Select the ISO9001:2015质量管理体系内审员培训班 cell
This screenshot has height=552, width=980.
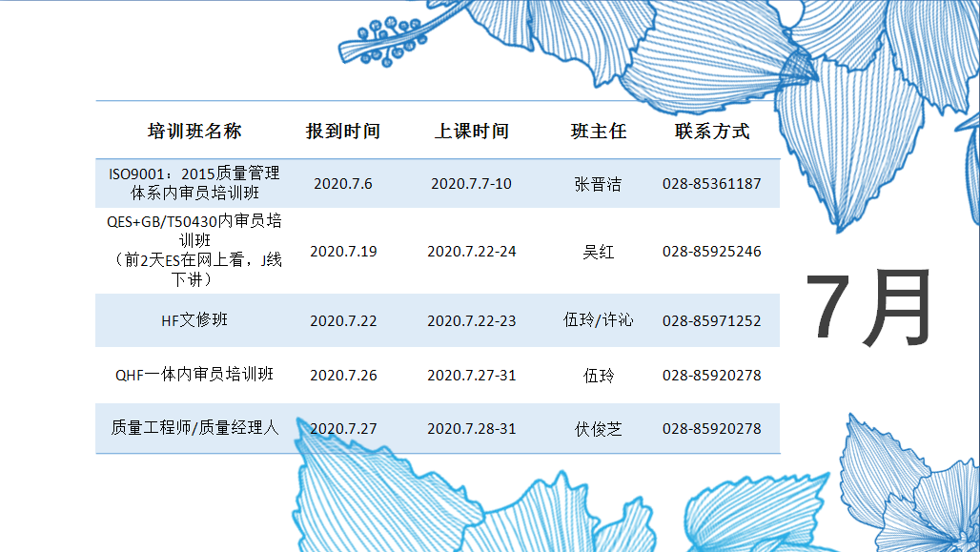pos(194,183)
